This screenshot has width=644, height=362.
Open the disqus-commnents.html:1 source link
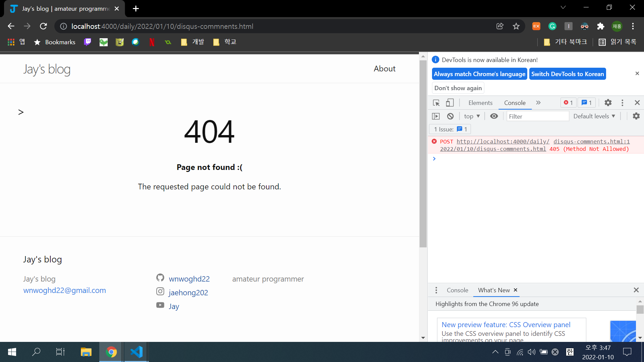592,141
